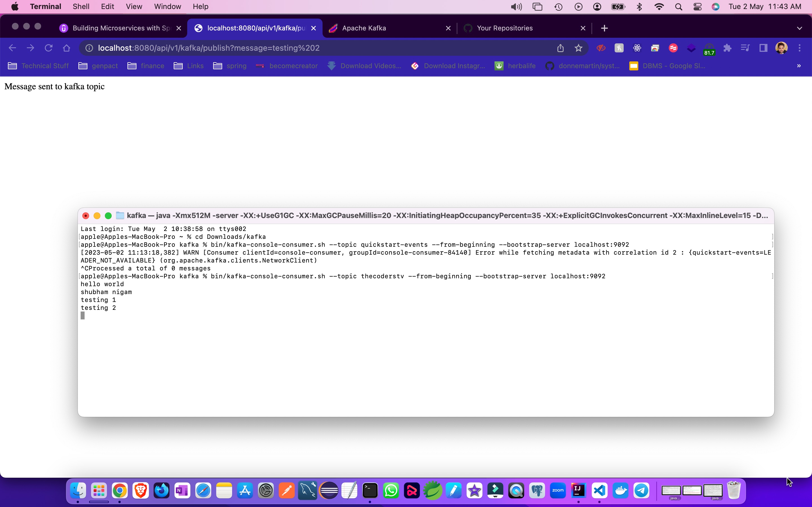The width and height of the screenshot is (812, 507).
Task: Check battery charge level in menu bar
Action: click(x=618, y=6)
